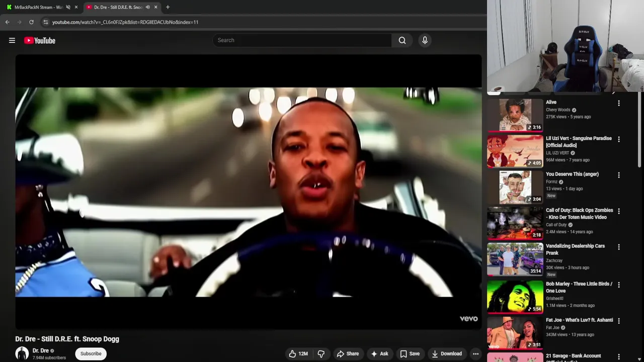Play Sanguine Paradise video thumbnail
Image resolution: width=644 pixels, height=362 pixels.
pos(515,151)
